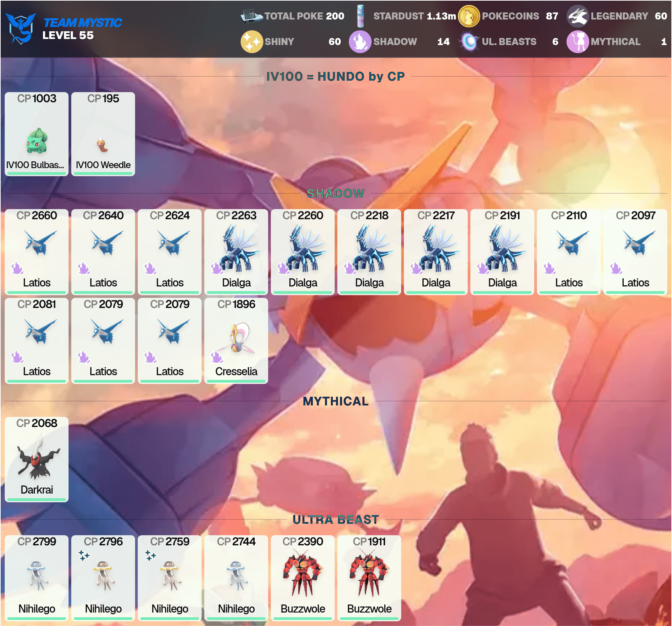The height and width of the screenshot is (626, 672).
Task: Click the yellow Shiny sparkle icon
Action: [x=251, y=42]
